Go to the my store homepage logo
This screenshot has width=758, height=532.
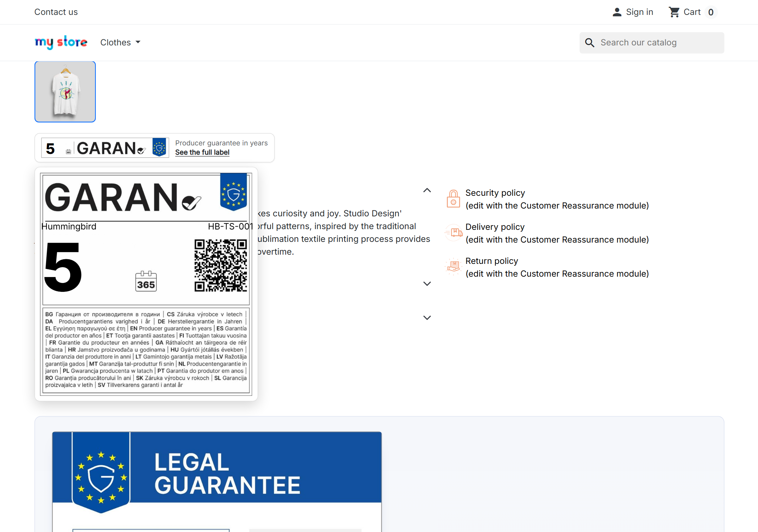61,42
